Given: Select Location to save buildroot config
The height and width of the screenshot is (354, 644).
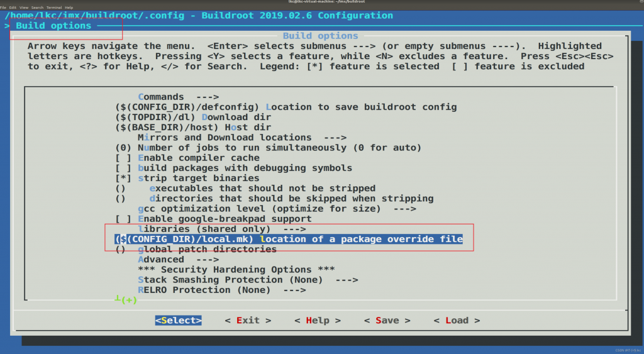Looking at the screenshot, I should click(286, 107).
